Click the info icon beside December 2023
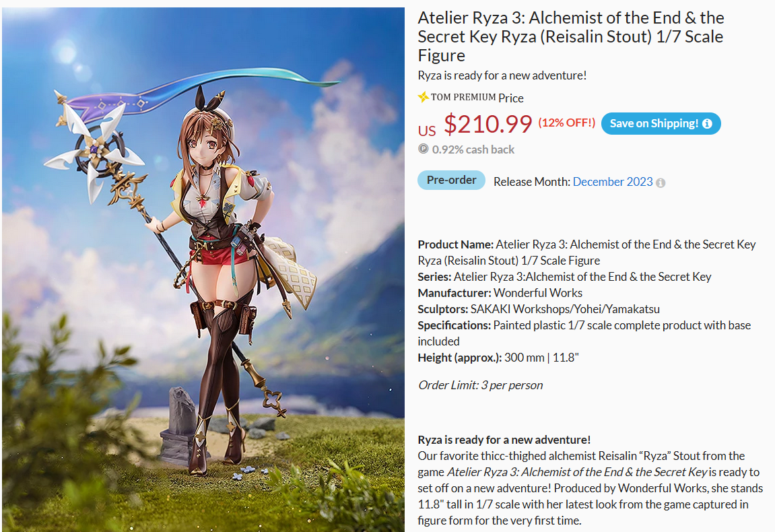The image size is (775, 532). tap(661, 183)
